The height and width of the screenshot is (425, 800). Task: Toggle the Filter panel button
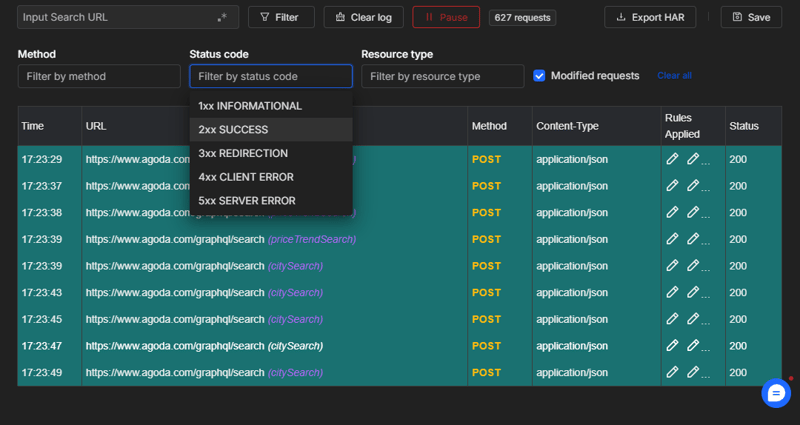280,17
